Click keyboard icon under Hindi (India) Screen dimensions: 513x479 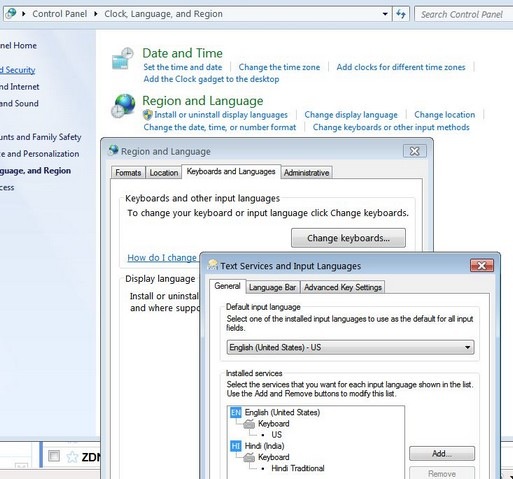249,457
